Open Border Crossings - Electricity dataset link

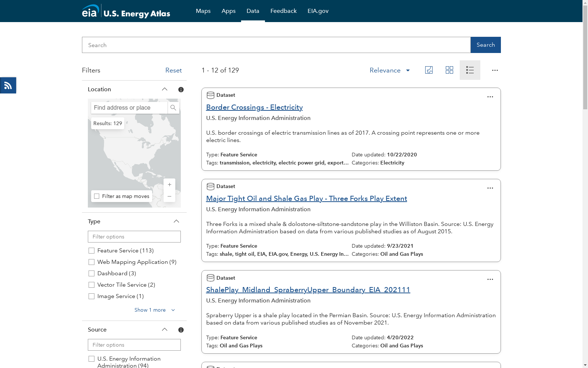tap(254, 107)
